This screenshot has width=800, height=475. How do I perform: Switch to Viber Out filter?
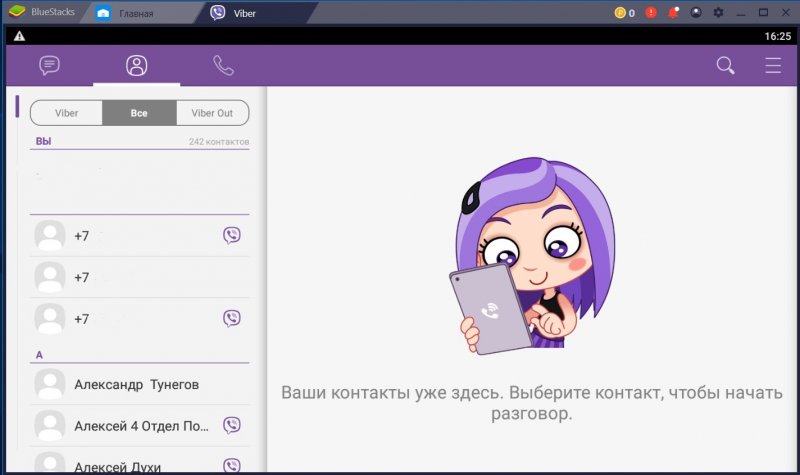tap(212, 113)
